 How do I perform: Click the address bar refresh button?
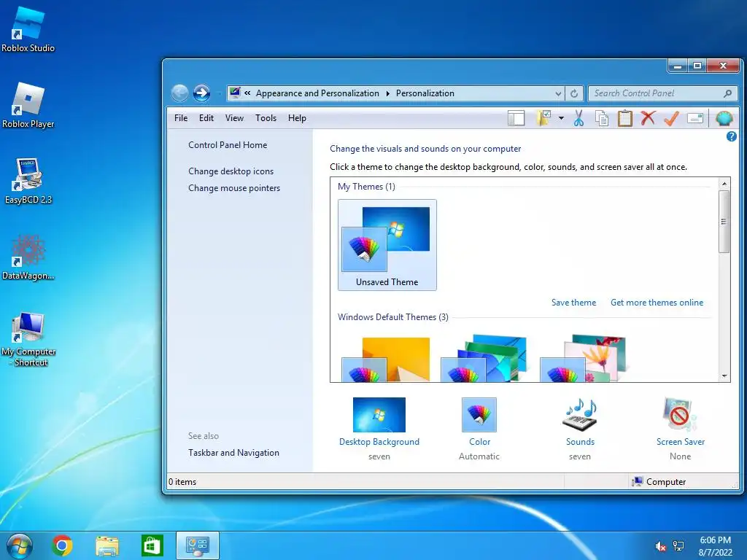pyautogui.click(x=574, y=93)
